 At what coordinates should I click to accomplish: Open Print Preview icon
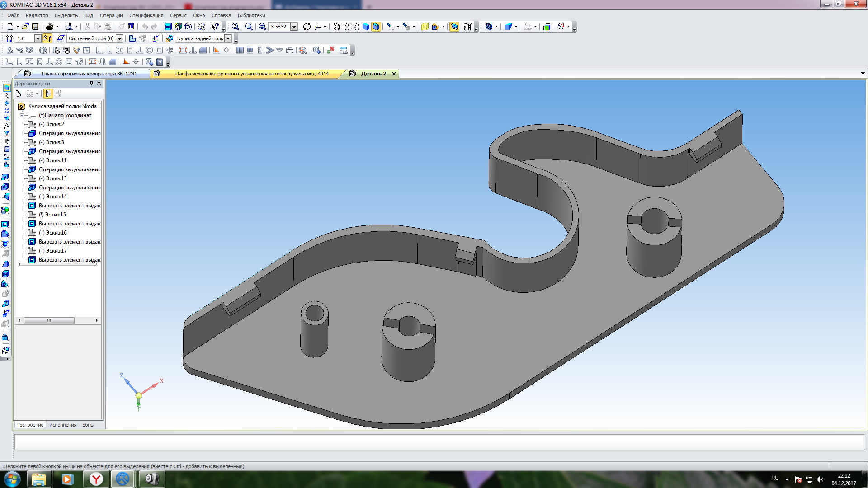click(69, 27)
